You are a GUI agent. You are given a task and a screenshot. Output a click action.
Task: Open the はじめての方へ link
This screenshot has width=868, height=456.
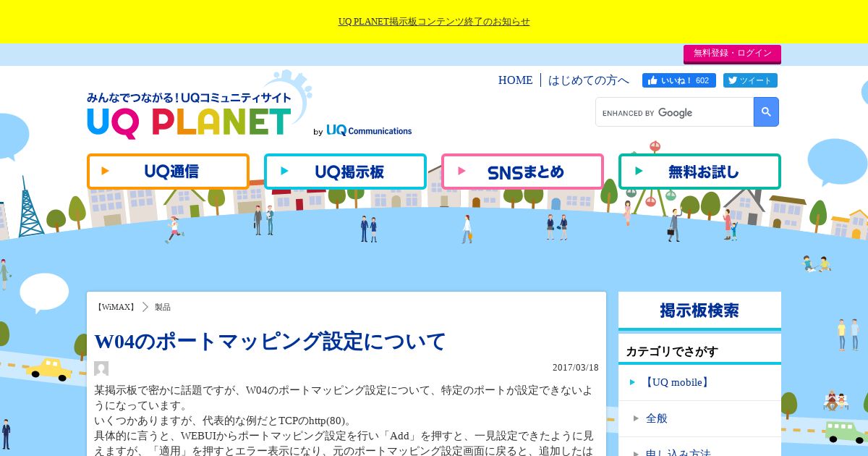pyautogui.click(x=588, y=80)
